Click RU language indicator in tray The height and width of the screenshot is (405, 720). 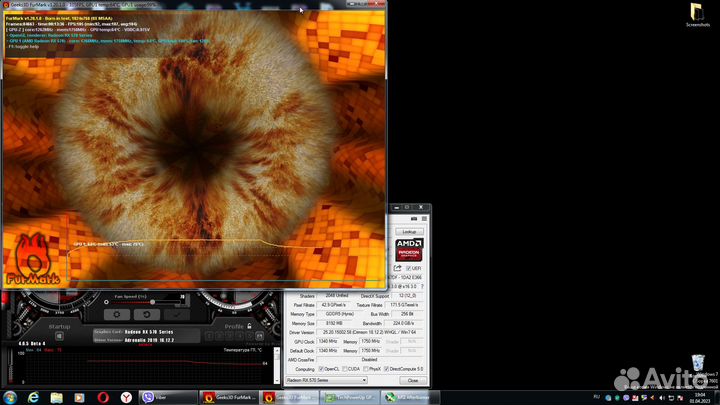pos(596,397)
